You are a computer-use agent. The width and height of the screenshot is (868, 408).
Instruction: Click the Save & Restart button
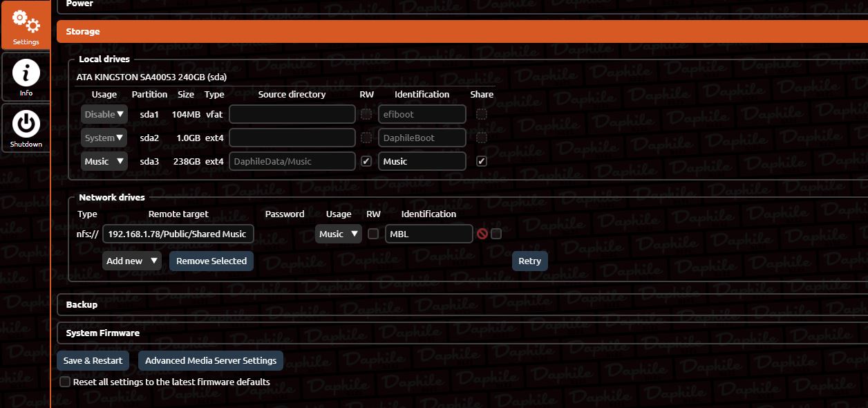pos(93,360)
